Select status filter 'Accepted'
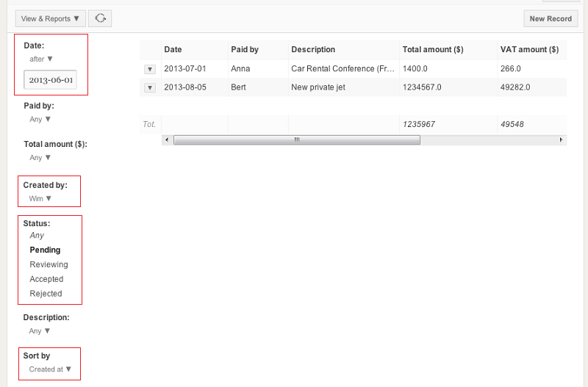The image size is (588, 387). click(x=46, y=279)
